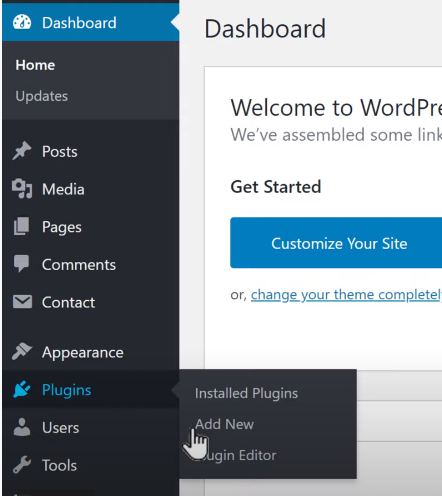
Task: Select Plugin Editor in the submenu
Action: click(x=236, y=455)
